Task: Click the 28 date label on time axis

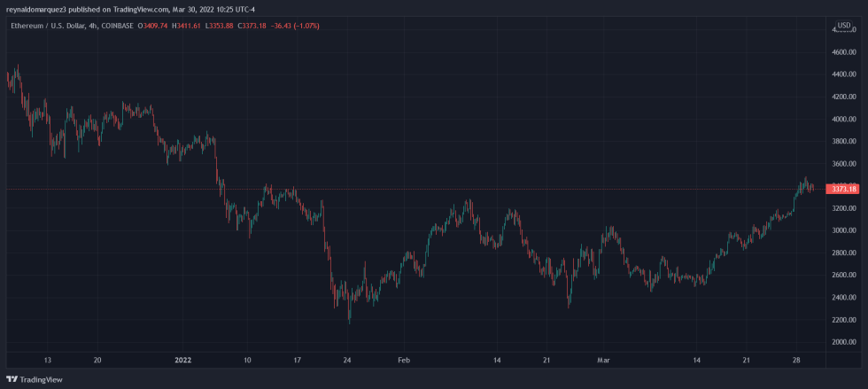Action: (x=796, y=360)
